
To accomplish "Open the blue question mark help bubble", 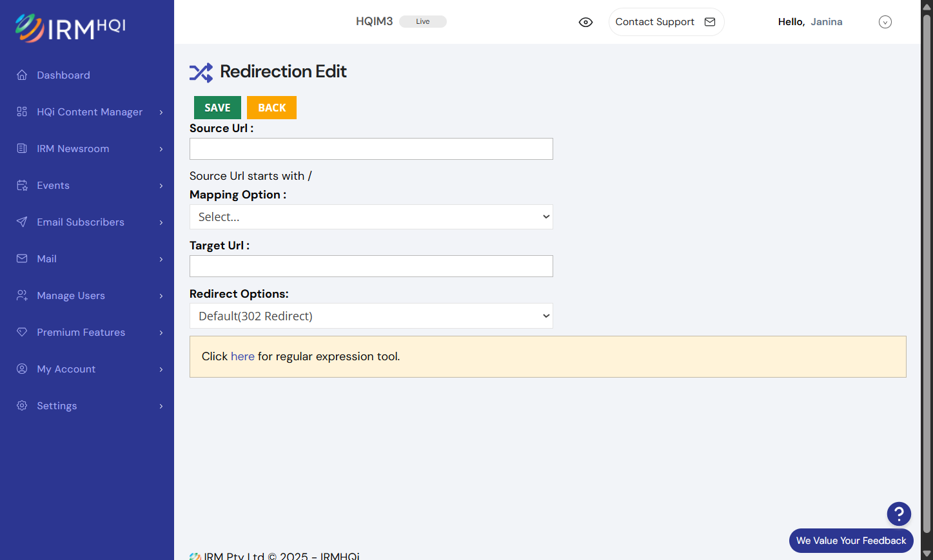I will click(899, 514).
